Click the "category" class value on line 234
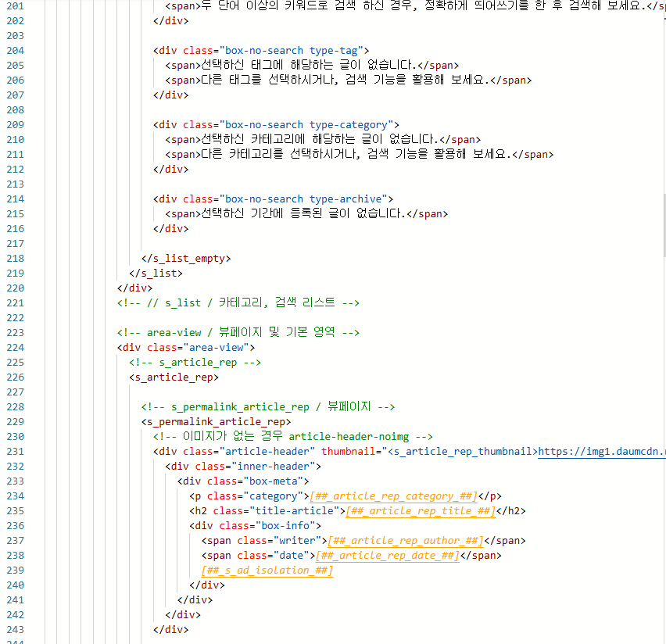Viewport: 666px width, 644px height. click(273, 496)
